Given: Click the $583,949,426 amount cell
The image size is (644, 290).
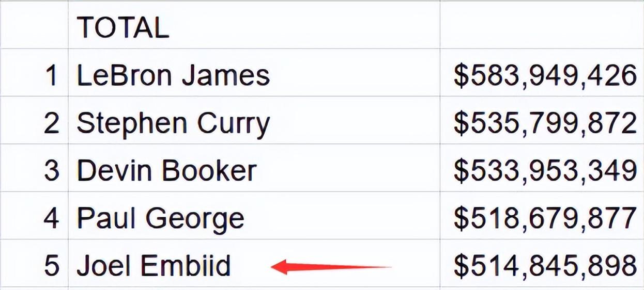Looking at the screenshot, I should click(545, 75).
